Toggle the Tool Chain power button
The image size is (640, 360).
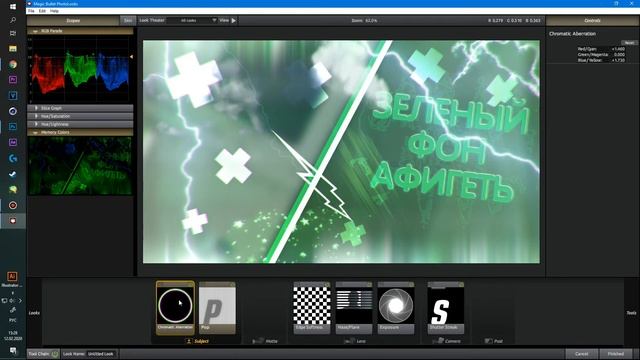pyautogui.click(x=55, y=354)
